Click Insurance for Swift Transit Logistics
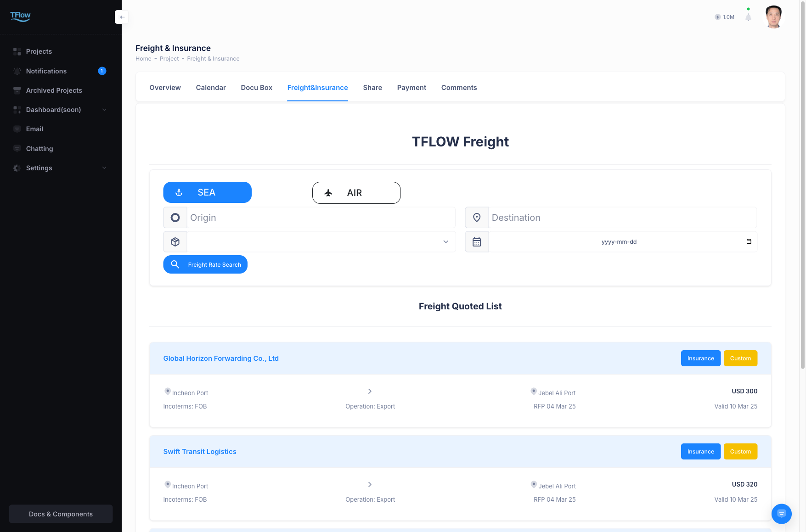This screenshot has height=532, width=806. [701, 452]
